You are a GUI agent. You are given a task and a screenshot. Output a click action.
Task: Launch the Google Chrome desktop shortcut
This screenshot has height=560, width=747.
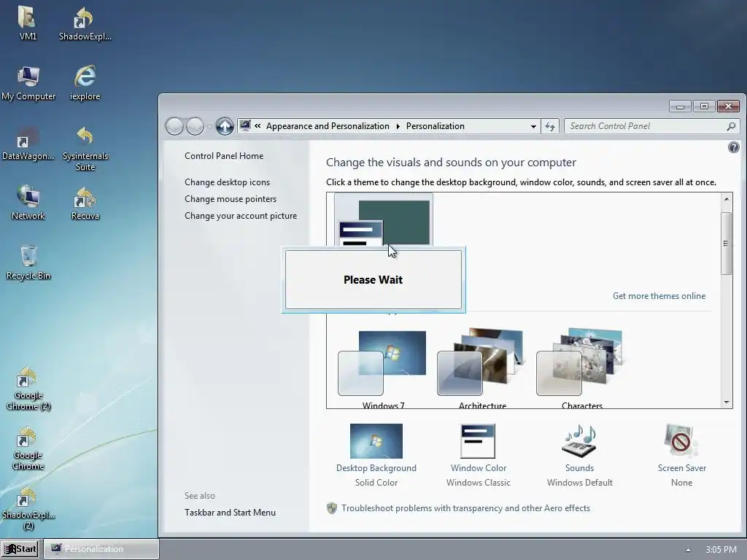(28, 448)
